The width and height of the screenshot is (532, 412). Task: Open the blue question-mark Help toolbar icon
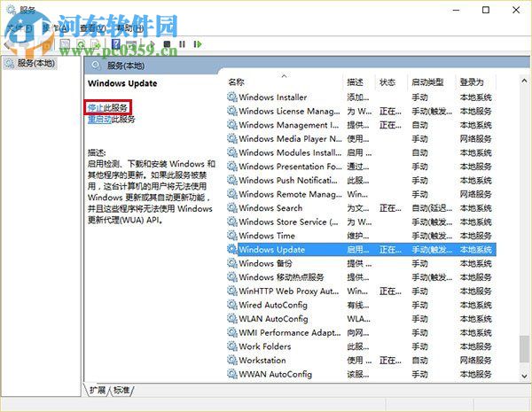pos(116,44)
